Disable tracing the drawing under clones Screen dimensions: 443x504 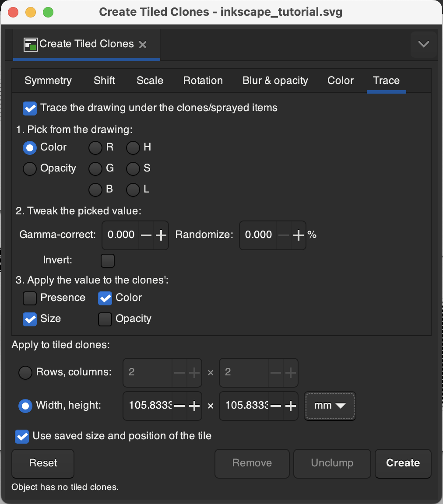[x=29, y=108]
